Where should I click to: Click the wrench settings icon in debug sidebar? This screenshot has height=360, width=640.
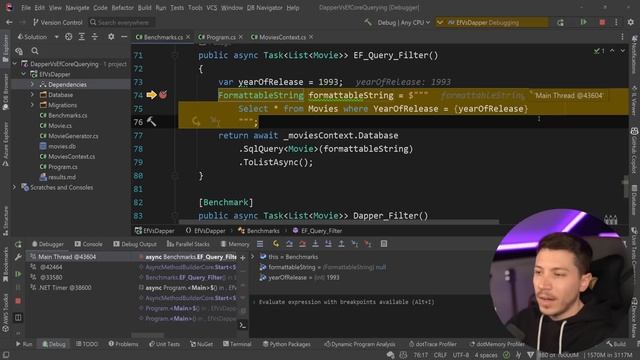tap(18, 257)
